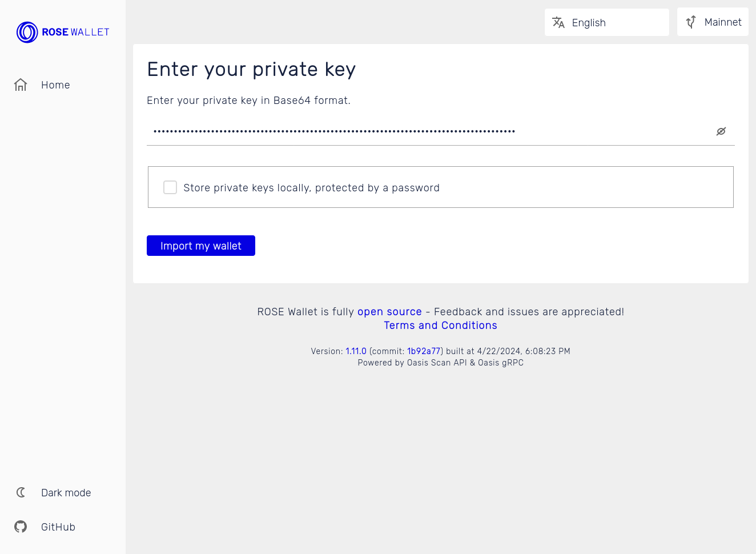Screen dimensions: 756x554
Task: Open GitHub via the sidebar icon
Action: [x=21, y=527]
